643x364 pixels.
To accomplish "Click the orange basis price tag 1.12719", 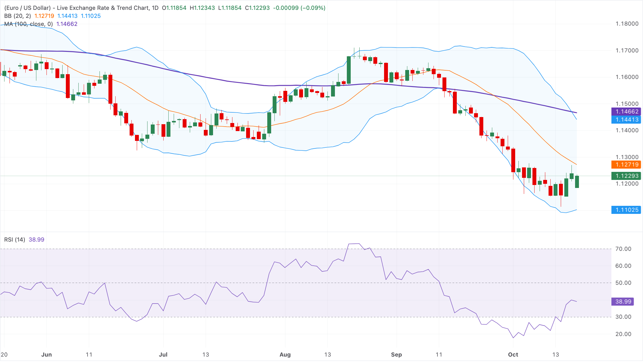I will pyautogui.click(x=626, y=164).
